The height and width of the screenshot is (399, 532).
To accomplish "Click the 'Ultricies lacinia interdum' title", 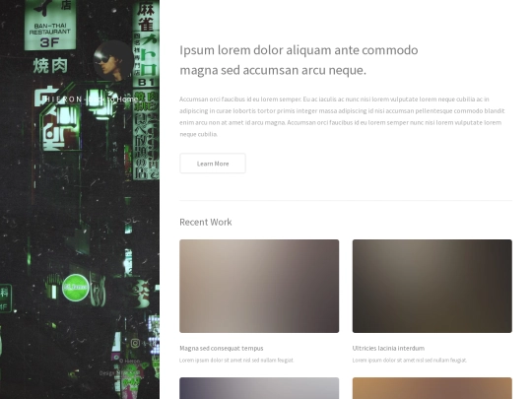I will 388,348.
